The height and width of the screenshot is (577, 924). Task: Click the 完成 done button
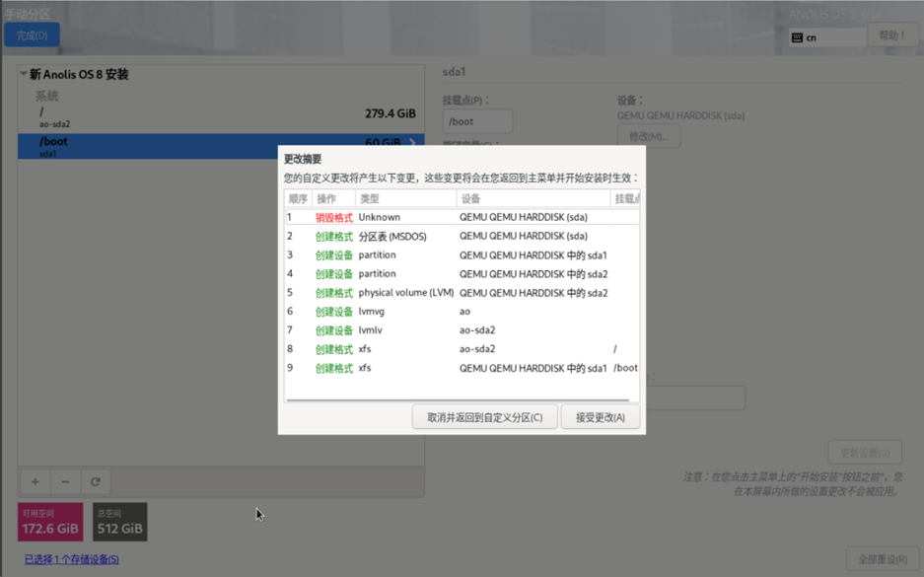[33, 34]
